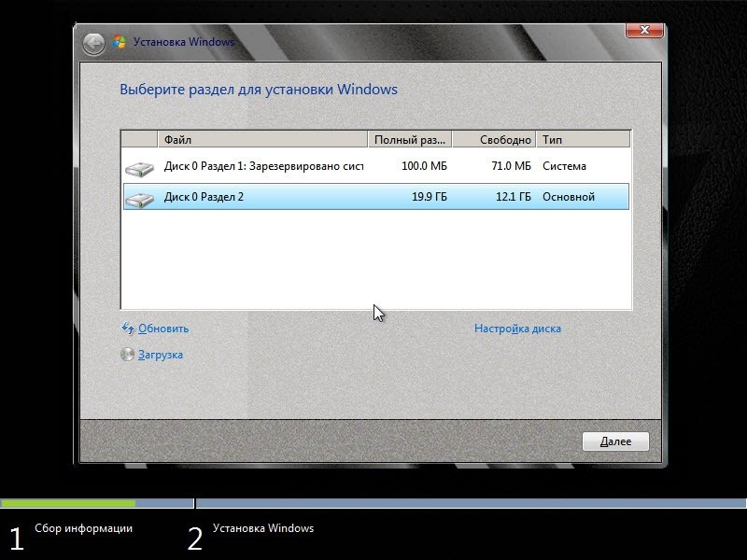Viewport: 747px width, 560px height.
Task: Click the step 2 installation progress bar
Action: [x=472, y=503]
